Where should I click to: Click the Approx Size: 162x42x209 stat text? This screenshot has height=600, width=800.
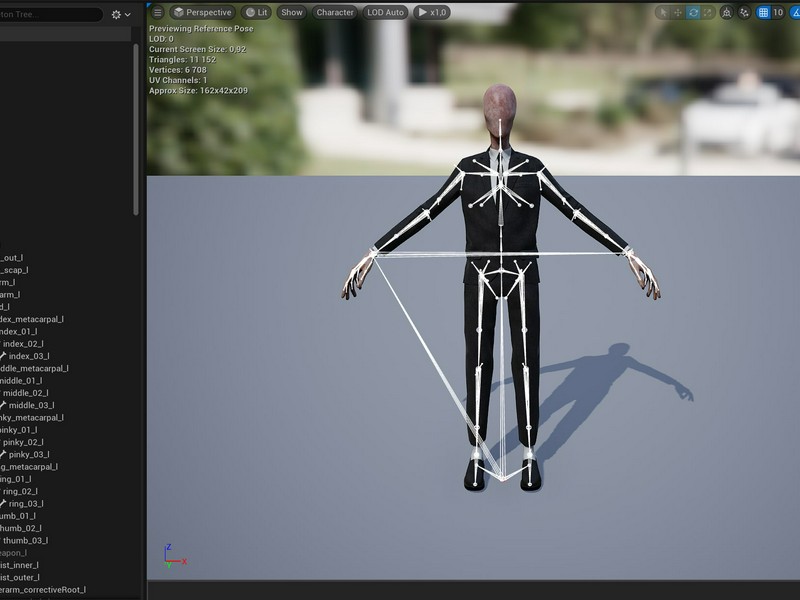click(198, 90)
